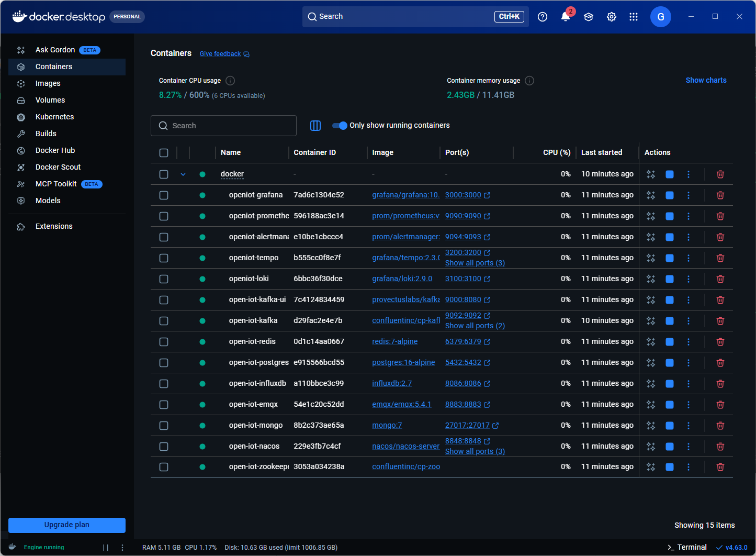The image size is (756, 556).
Task: Delete the open-iot-kafka container
Action: [720, 321]
